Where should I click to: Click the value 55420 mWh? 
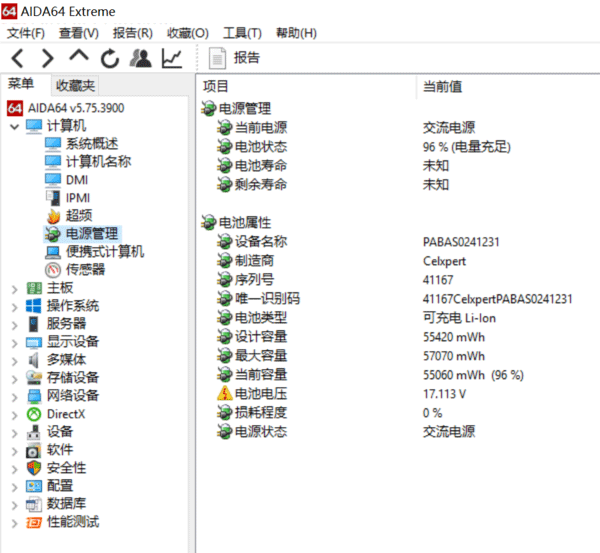click(454, 337)
